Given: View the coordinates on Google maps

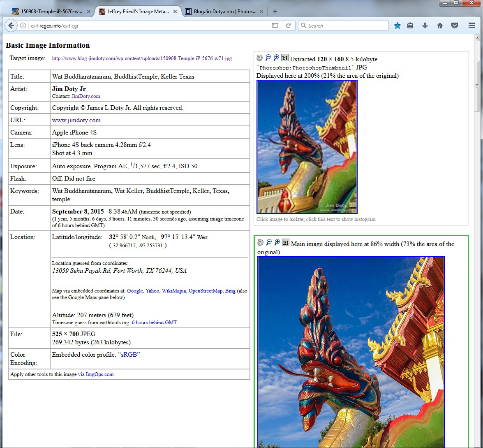Looking at the screenshot, I should point(135,291).
